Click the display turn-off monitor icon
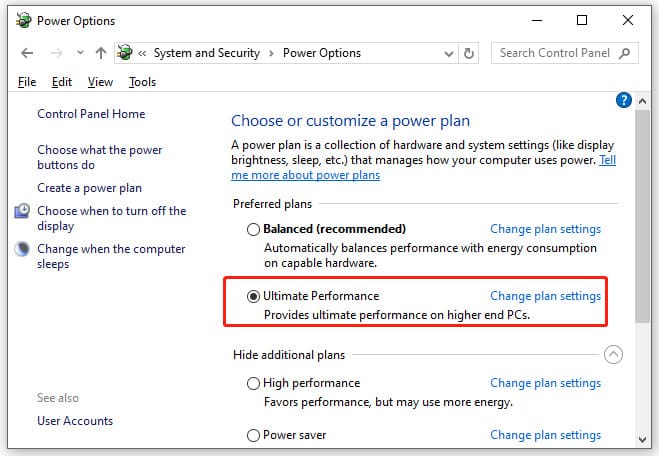The image size is (659, 456). [22, 211]
